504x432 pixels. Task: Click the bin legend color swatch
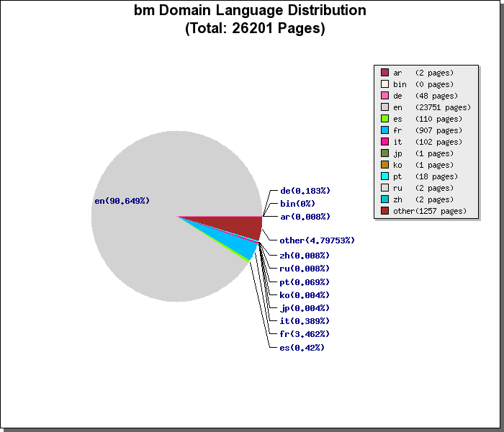coord(384,84)
